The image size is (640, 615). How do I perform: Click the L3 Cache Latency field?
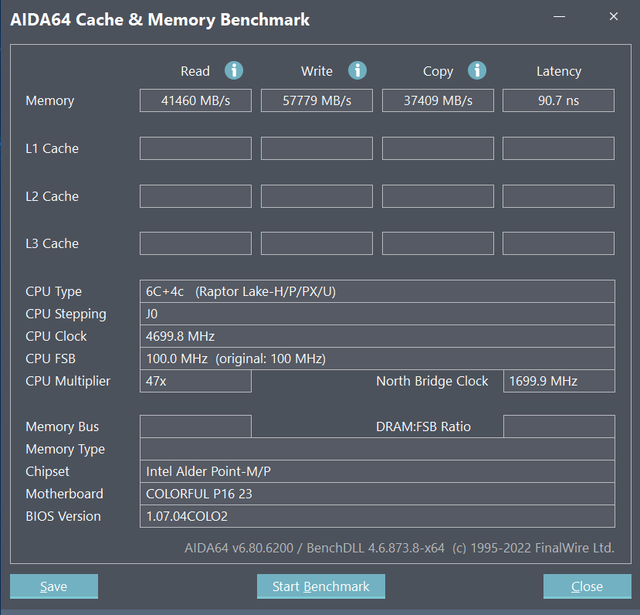click(558, 243)
